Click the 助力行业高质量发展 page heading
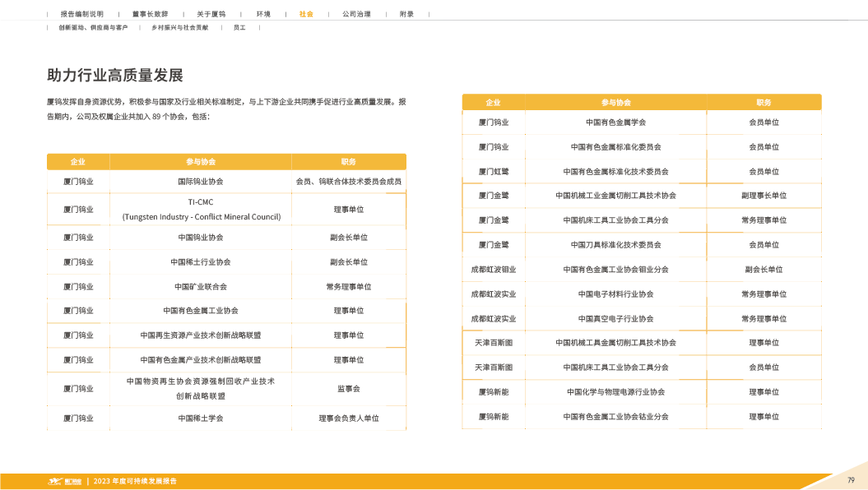 (x=114, y=76)
